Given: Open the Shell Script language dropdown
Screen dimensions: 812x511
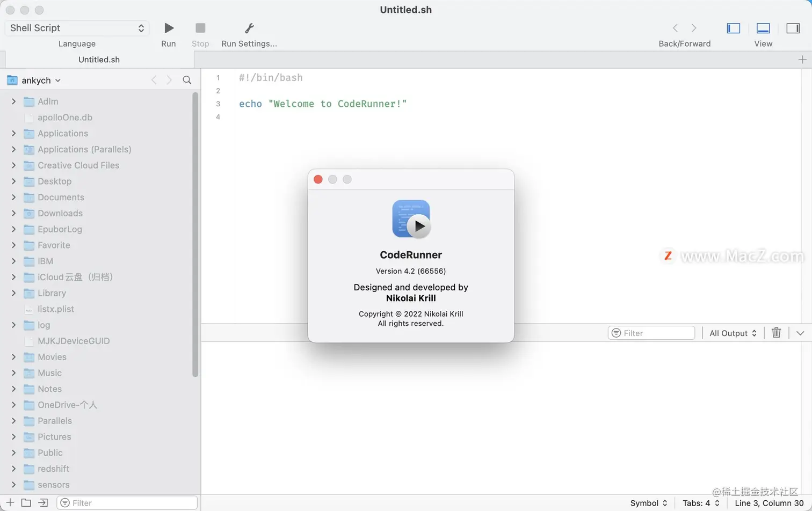Looking at the screenshot, I should [x=77, y=28].
